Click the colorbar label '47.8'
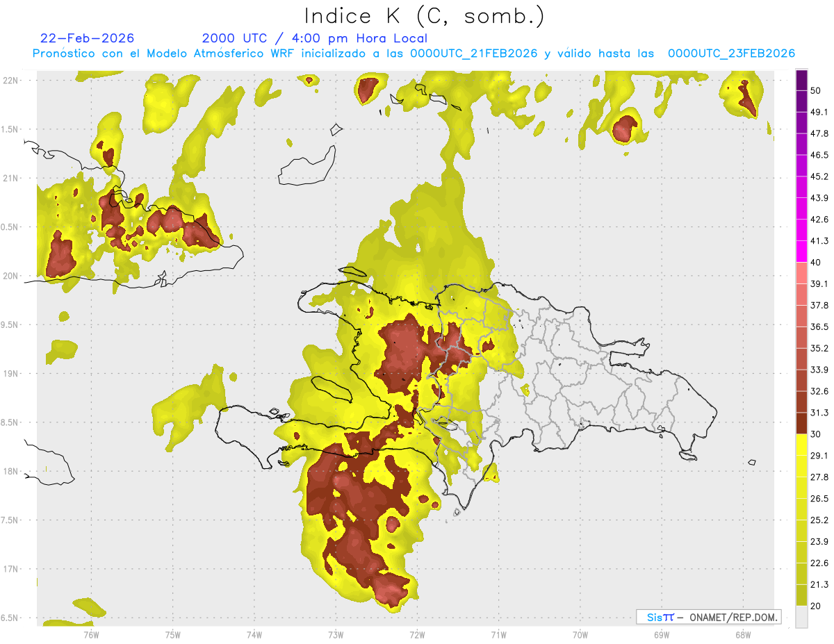Screen dimensions: 834x644 (820, 133)
